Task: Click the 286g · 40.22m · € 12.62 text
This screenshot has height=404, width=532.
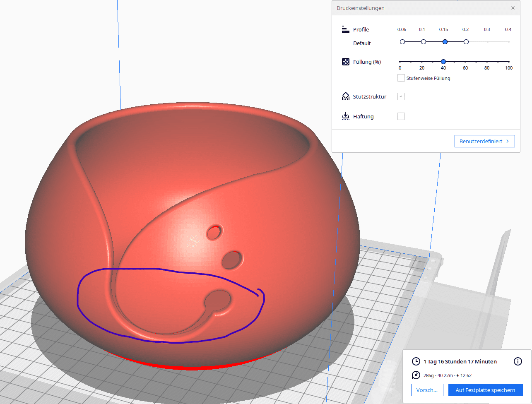Action: coord(448,375)
